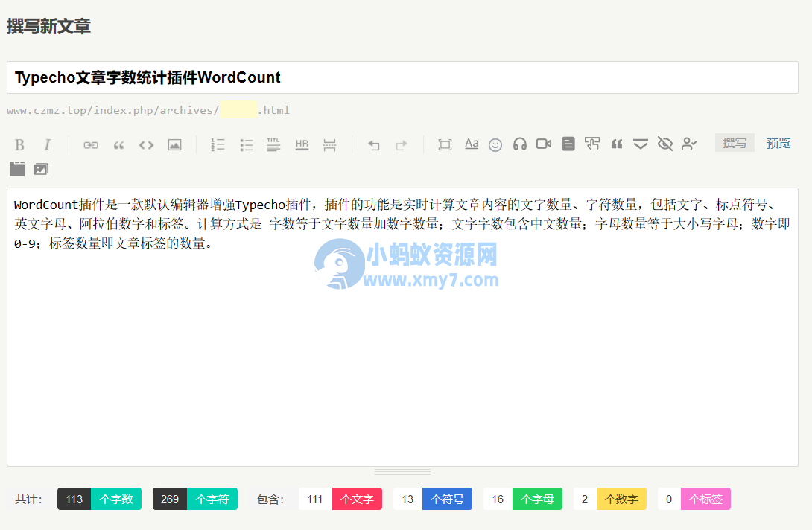The image size is (812, 530).
Task: Toggle bold formatting in editor toolbar
Action: tap(19, 145)
